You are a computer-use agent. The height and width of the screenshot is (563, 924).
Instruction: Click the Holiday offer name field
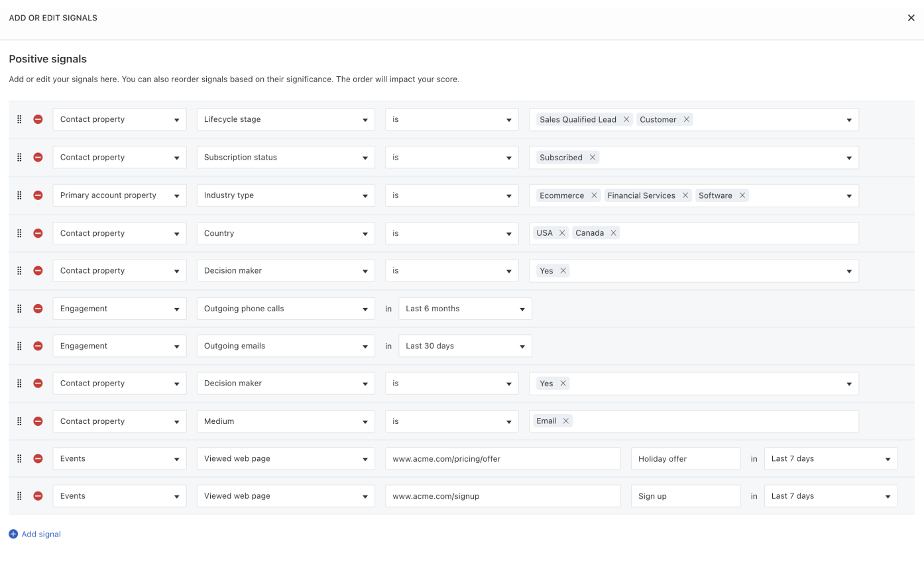685,459
